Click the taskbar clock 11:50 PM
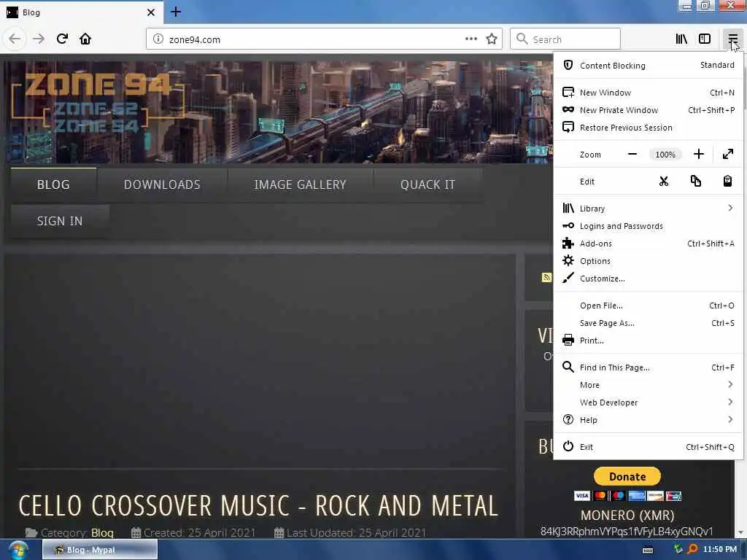 [719, 550]
